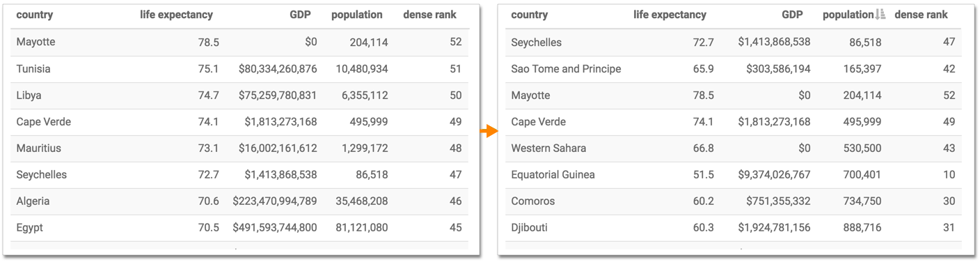Click the orange arrow between tables
The height and width of the screenshot is (262, 980).
pyautogui.click(x=491, y=131)
